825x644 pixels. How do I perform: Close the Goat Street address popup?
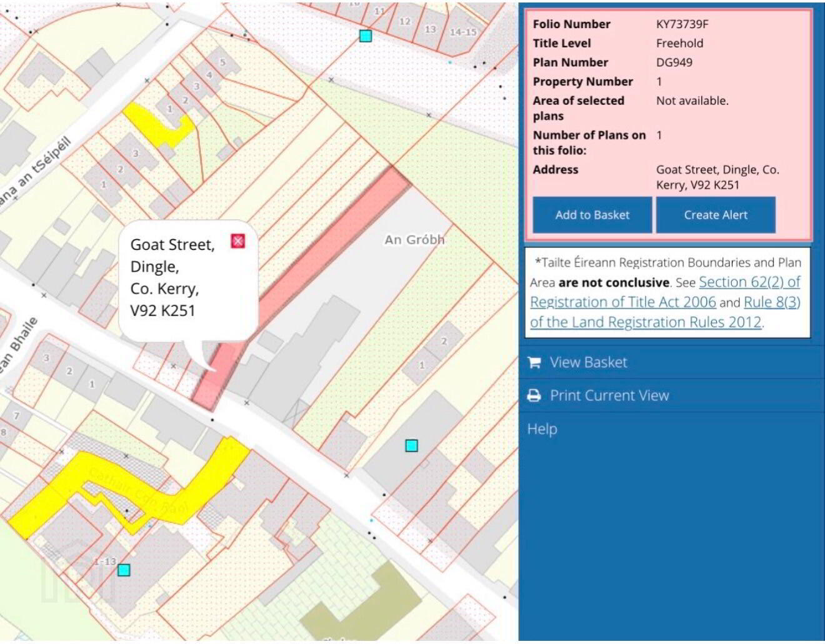pos(237,241)
